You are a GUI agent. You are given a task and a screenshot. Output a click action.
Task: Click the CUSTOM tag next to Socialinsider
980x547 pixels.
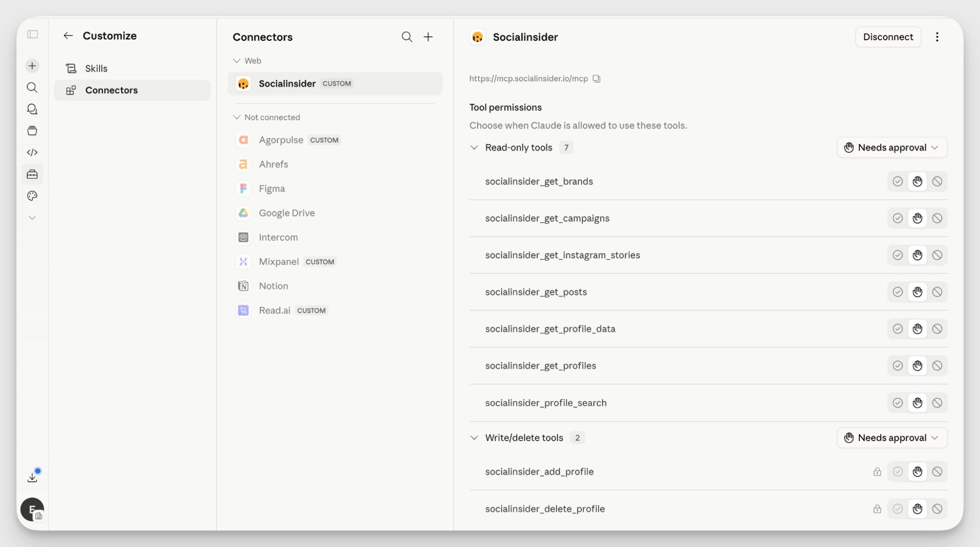pyautogui.click(x=337, y=83)
